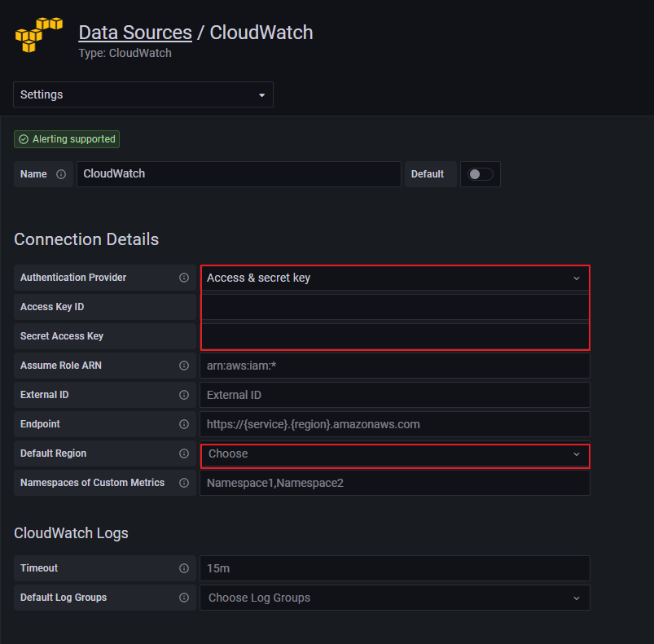Focus the Secret Access Key input
Screen dimensions: 654x644
pyautogui.click(x=394, y=336)
